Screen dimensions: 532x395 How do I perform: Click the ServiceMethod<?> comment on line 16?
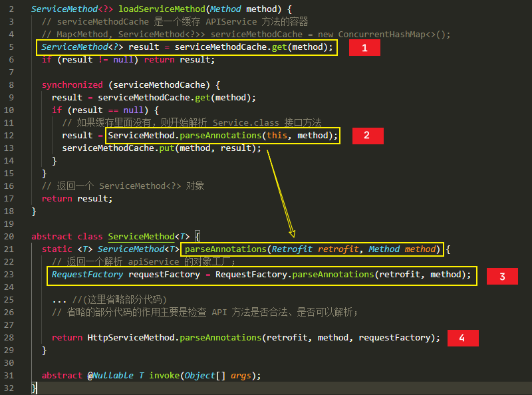click(x=123, y=186)
